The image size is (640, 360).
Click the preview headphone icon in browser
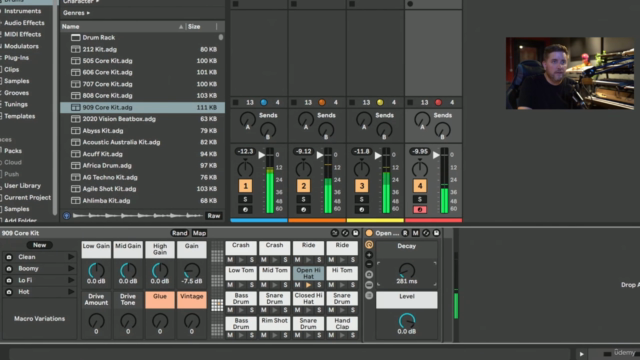pyautogui.click(x=67, y=216)
